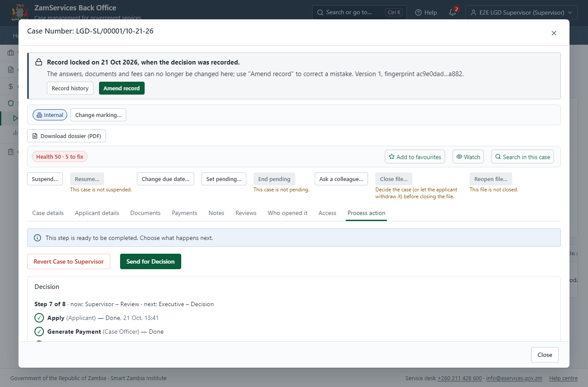Click the Amend record button
Screen dimensions: 588x387
point(122,88)
